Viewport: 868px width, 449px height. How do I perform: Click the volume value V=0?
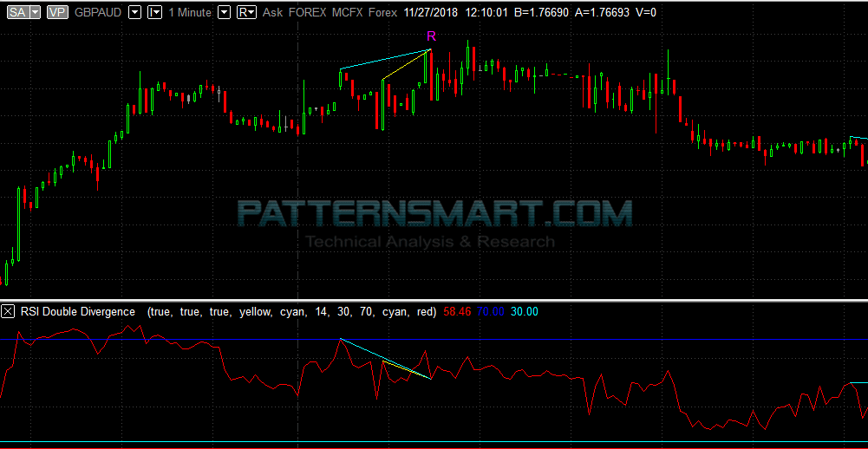pyautogui.click(x=645, y=12)
